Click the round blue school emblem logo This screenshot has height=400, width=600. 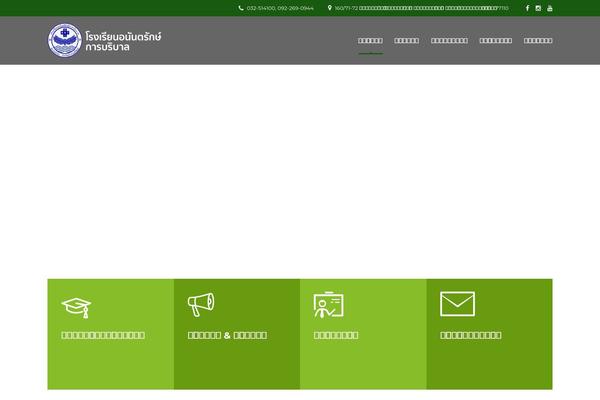(65, 40)
